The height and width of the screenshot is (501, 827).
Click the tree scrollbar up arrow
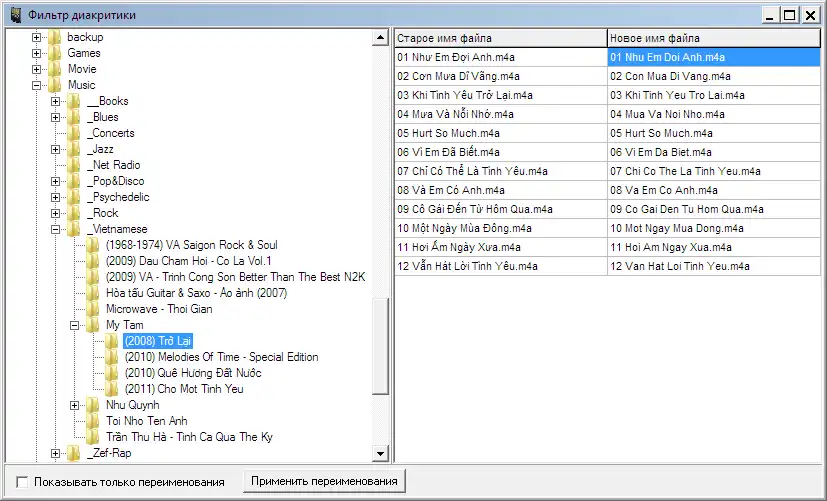pyautogui.click(x=380, y=37)
